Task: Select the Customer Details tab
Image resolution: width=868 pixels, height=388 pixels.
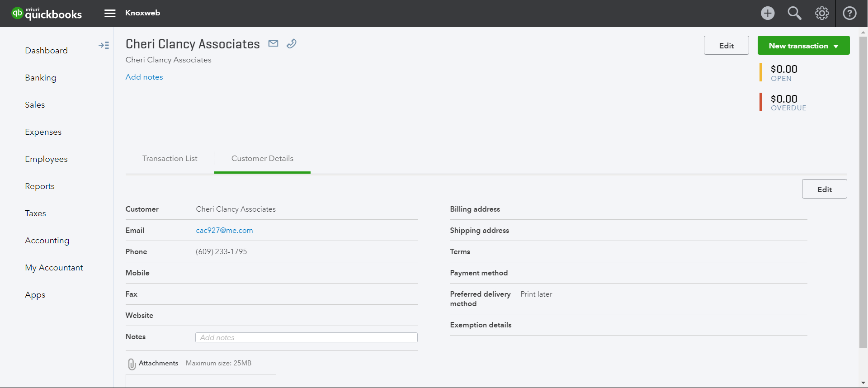Action: 262,159
